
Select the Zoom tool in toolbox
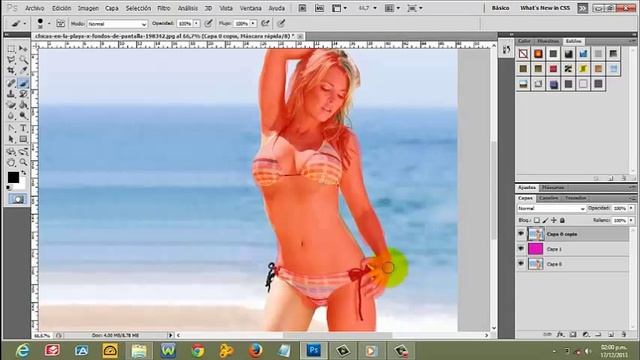coord(23,163)
